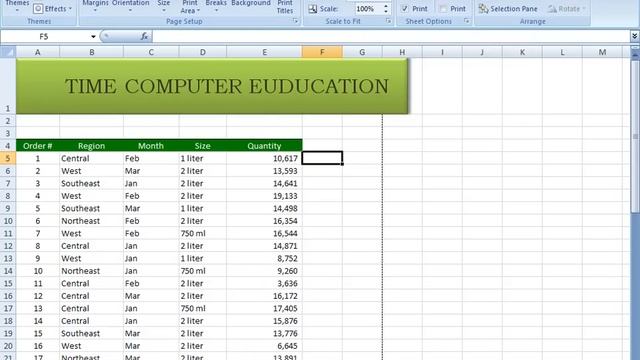Open the Breaks dropdown

pos(216,6)
